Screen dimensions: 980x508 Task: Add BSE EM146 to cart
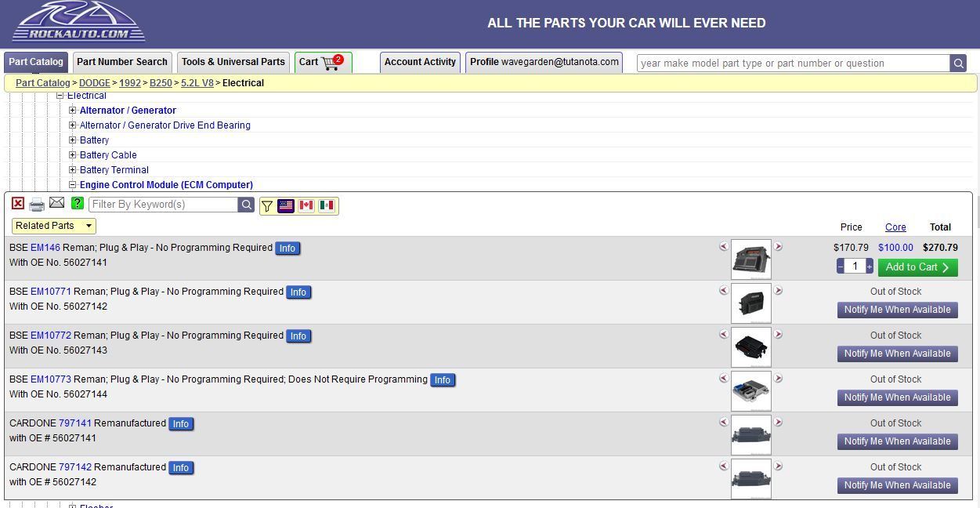coord(917,267)
